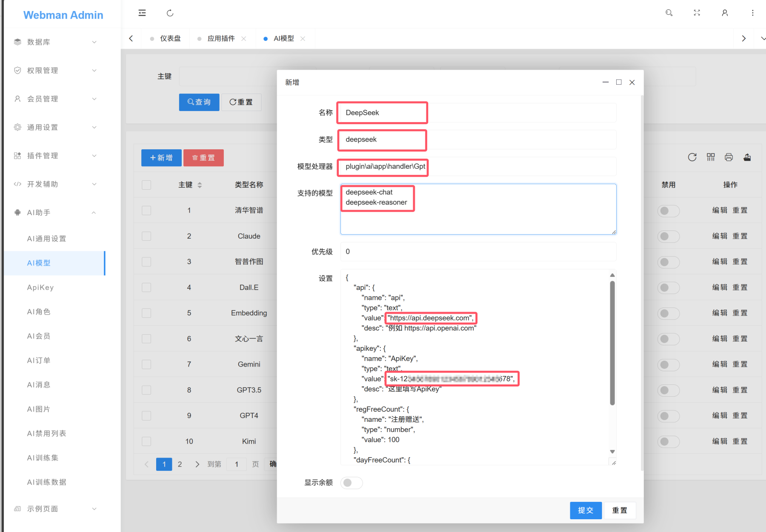
Task: Toggle 禁用 switch for Kimi row
Action: [669, 442]
